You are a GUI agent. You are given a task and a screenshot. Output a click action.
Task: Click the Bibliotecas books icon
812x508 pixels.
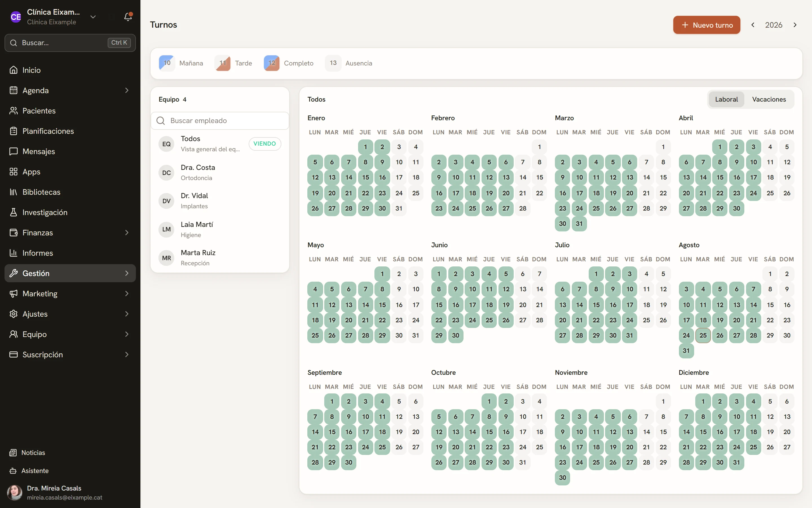pyautogui.click(x=14, y=192)
